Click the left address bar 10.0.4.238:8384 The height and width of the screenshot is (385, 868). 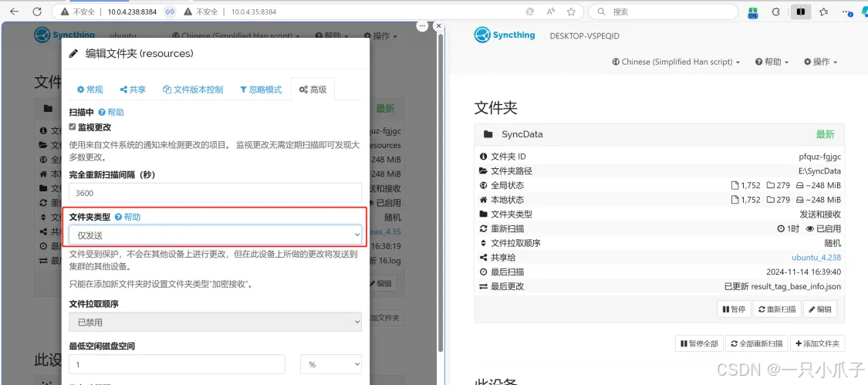click(132, 12)
